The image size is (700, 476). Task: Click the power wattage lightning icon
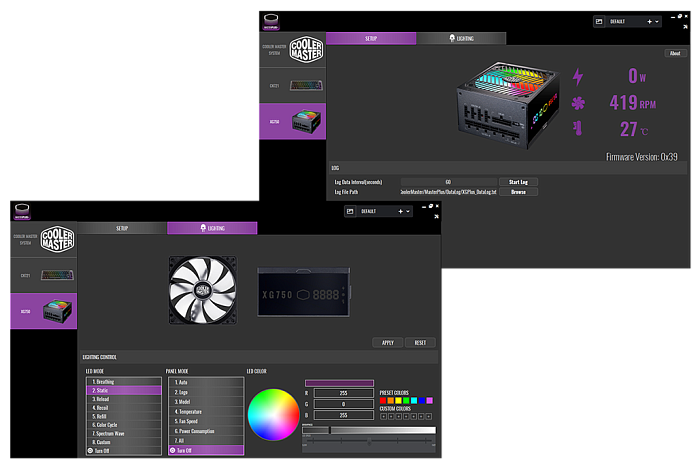[x=578, y=76]
